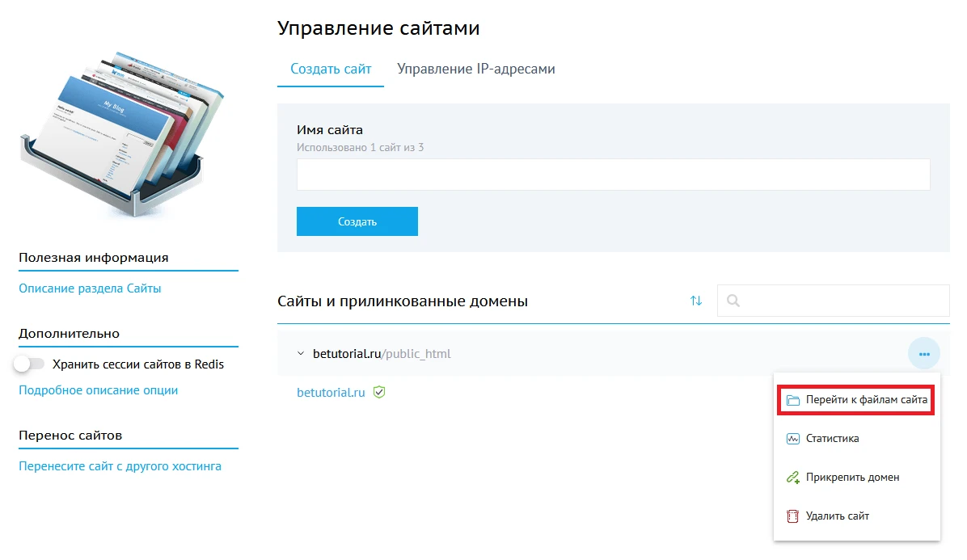Click the Статистика chart icon
This screenshot has height=560, width=967.
pyautogui.click(x=792, y=438)
